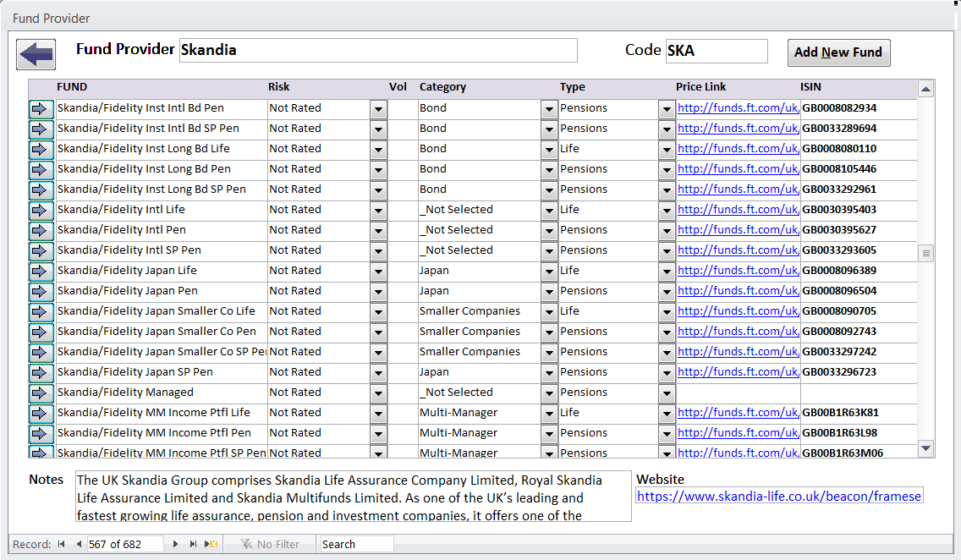961x560 pixels.
Task: Click Add New Fund button
Action: pyautogui.click(x=838, y=52)
